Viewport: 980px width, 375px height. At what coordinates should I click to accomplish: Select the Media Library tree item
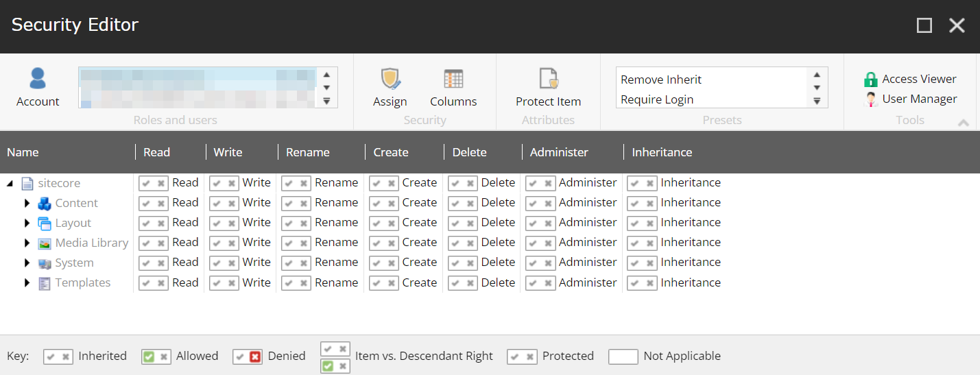[92, 243]
